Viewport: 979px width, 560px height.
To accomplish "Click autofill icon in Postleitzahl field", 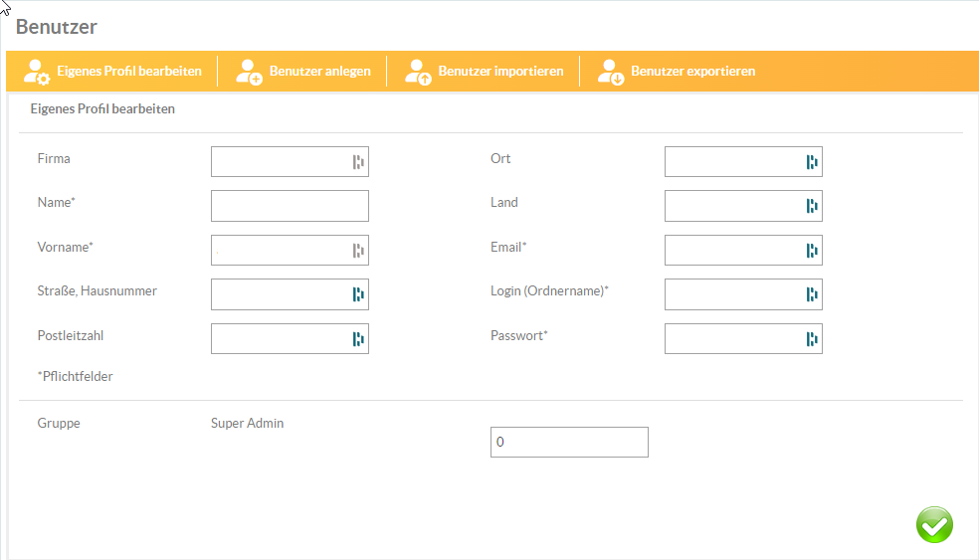I will coord(358,339).
